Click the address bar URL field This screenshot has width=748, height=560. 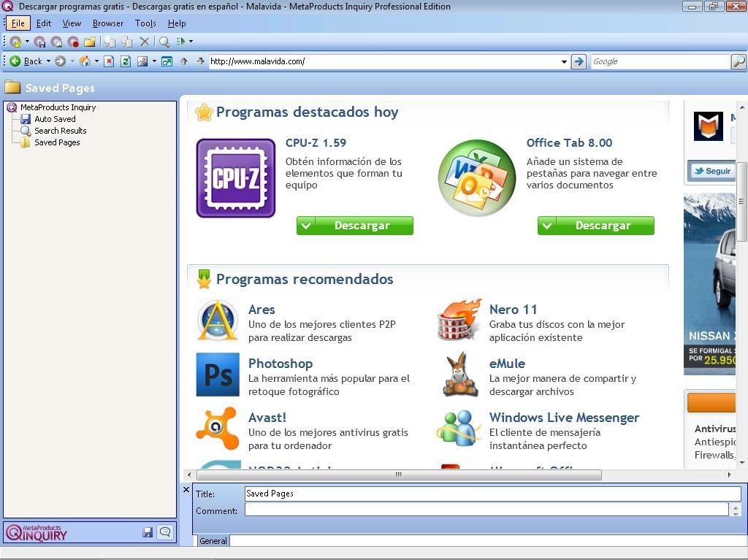click(384, 61)
